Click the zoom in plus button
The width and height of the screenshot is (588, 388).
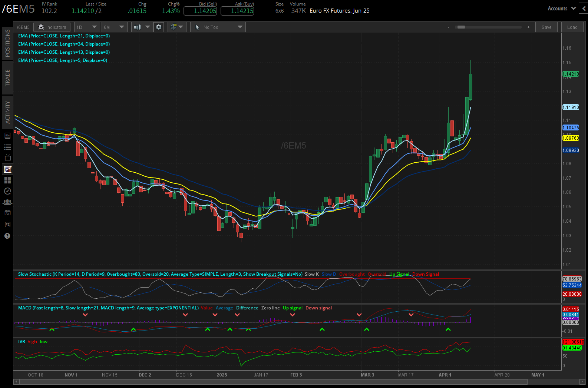[528, 27]
